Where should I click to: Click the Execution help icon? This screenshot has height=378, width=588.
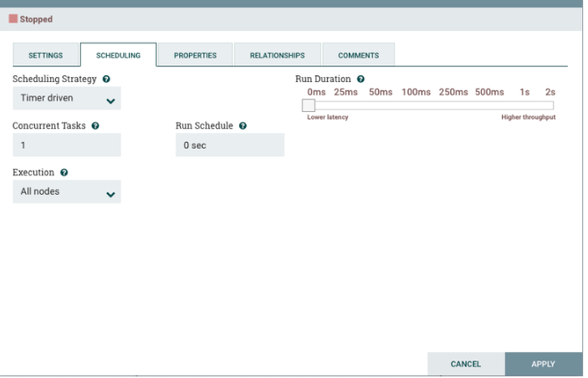pyautogui.click(x=64, y=172)
